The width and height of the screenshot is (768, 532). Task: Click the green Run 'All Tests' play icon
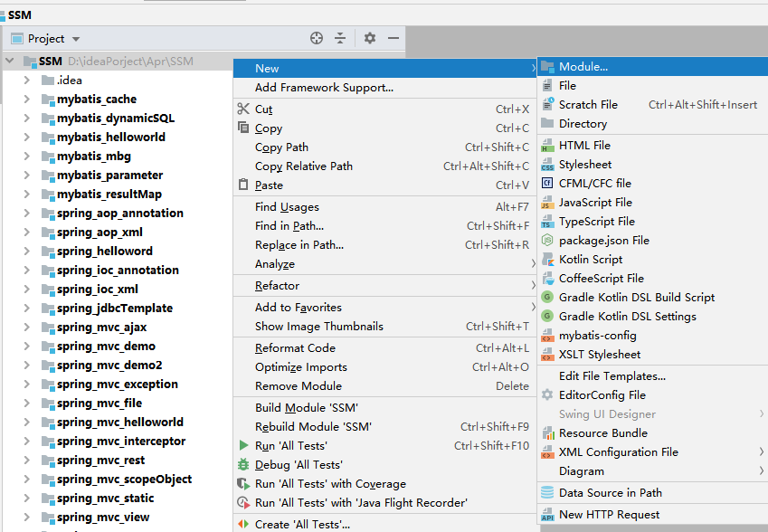point(243,445)
